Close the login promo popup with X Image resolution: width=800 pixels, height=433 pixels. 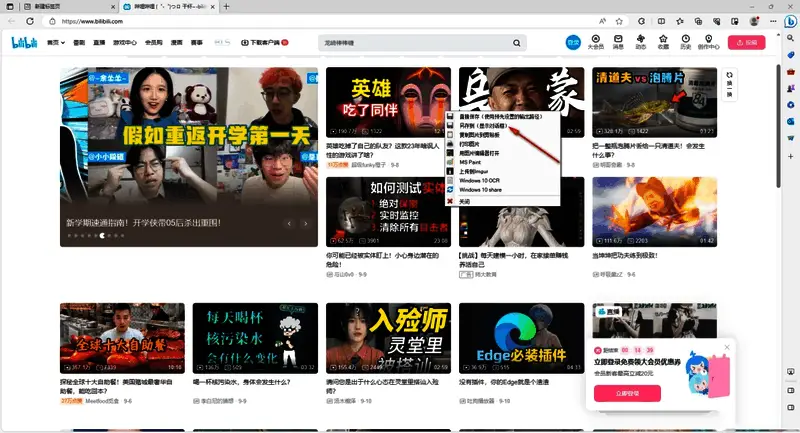727,347
